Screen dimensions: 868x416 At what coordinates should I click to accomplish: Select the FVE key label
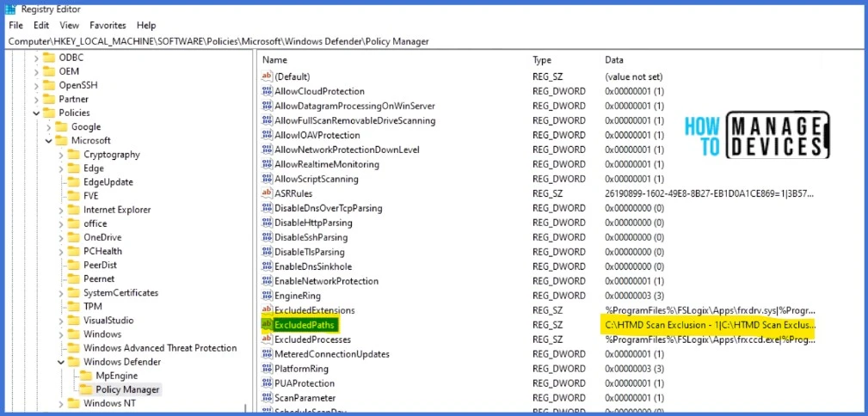click(91, 196)
